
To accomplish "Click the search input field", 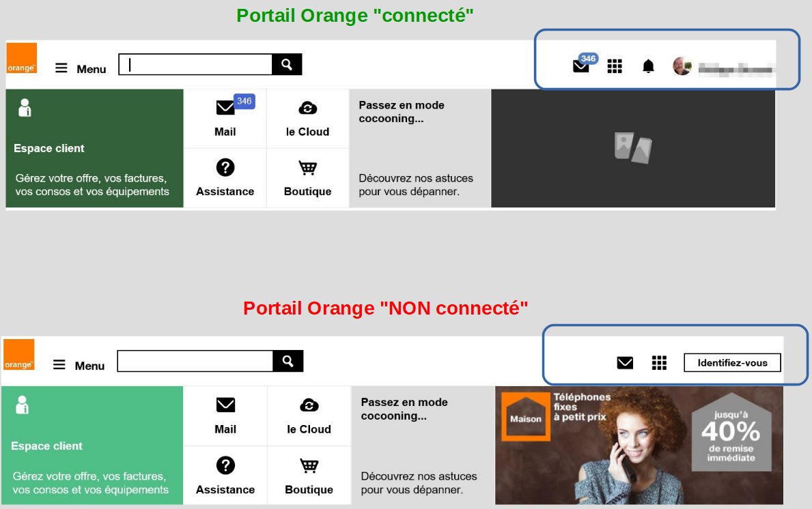I will click(x=195, y=63).
